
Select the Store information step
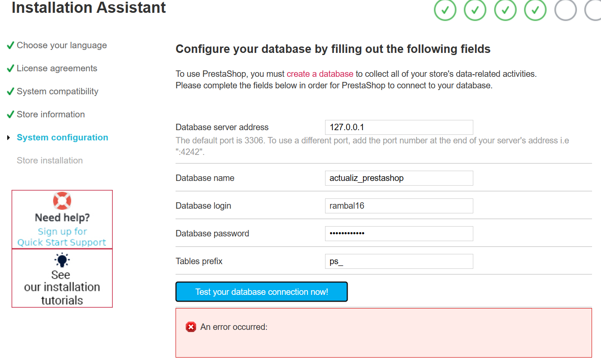pyautogui.click(x=50, y=114)
